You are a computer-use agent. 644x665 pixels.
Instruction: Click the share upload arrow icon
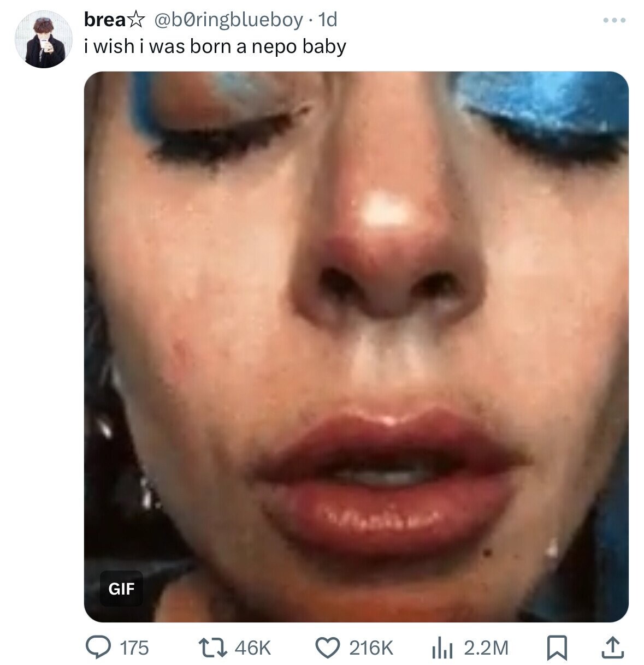pos(612,647)
